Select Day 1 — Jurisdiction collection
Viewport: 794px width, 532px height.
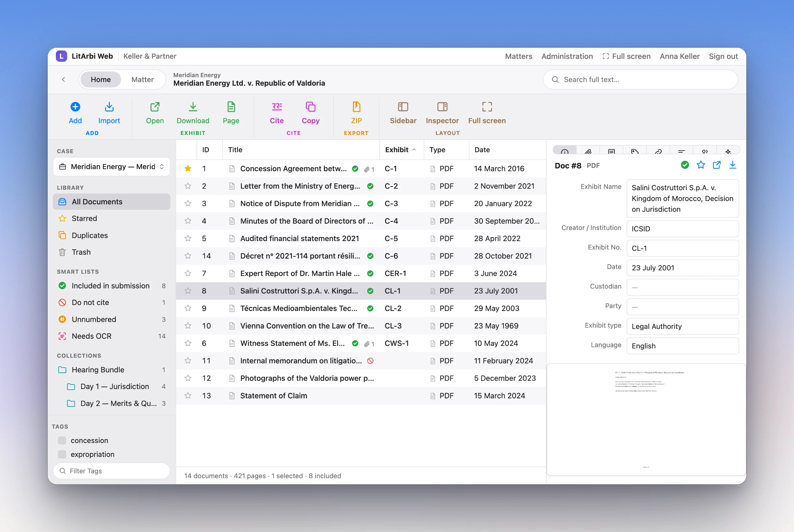point(111,386)
